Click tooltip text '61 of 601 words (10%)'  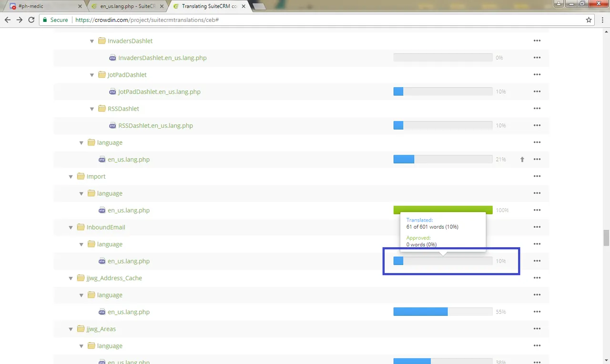click(x=432, y=227)
